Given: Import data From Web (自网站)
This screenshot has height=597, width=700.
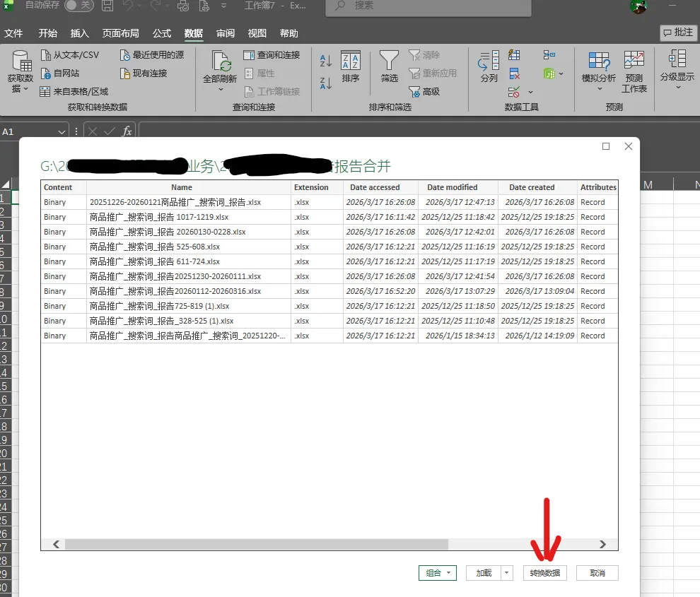Looking at the screenshot, I should click(x=60, y=73).
